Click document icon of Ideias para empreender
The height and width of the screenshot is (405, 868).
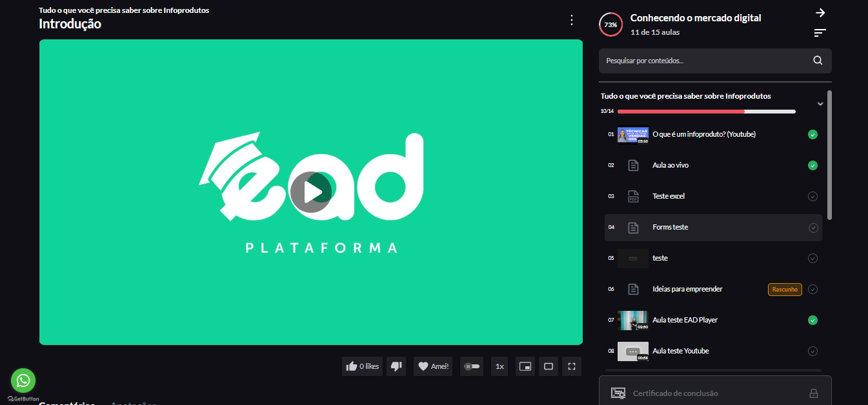(633, 290)
